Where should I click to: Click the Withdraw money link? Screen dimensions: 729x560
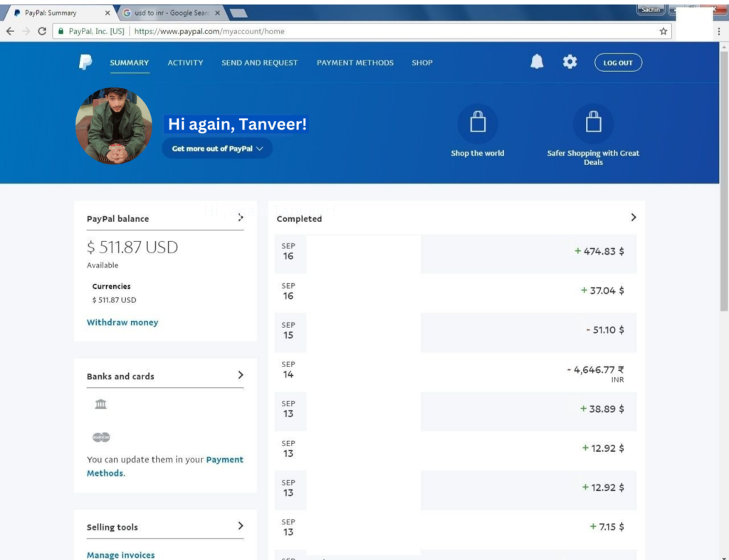(x=122, y=322)
